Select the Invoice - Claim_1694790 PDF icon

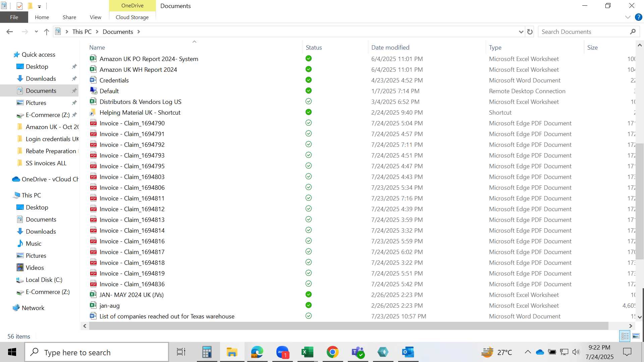tap(93, 123)
